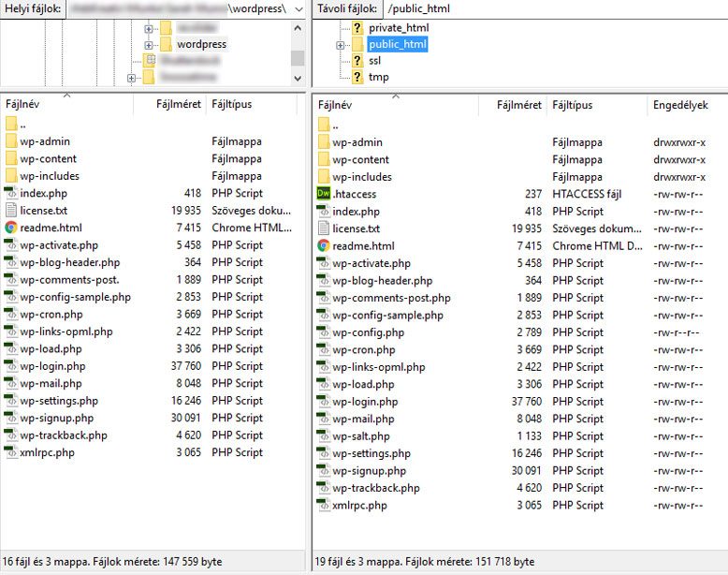Click remote .htaccess Dreamweaver icon

tap(324, 193)
